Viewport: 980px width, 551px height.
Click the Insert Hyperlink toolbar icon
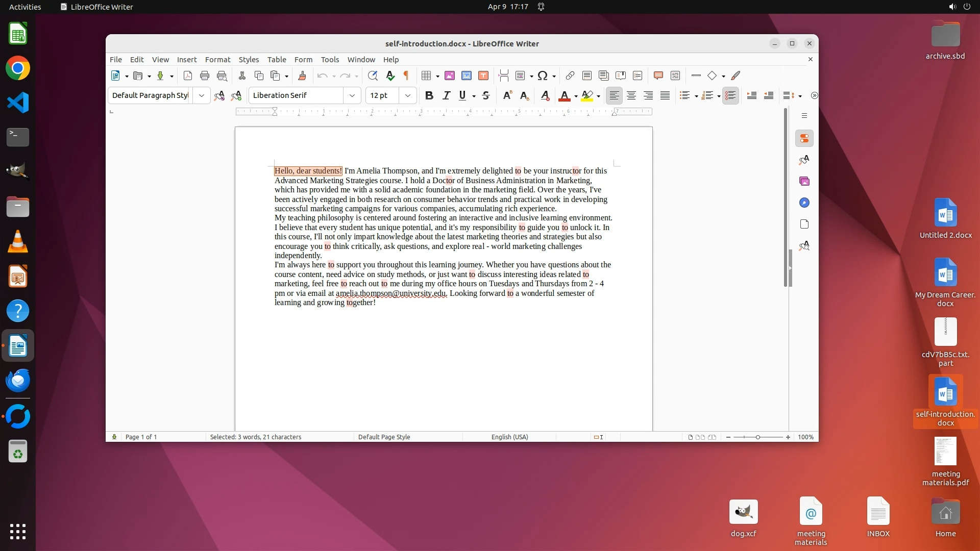[570, 76]
